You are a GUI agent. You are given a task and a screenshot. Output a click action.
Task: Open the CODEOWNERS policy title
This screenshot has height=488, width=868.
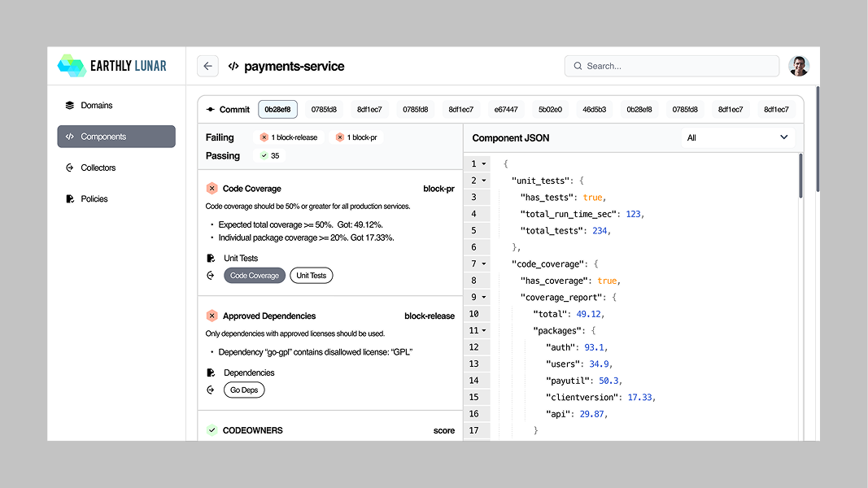[252, 430]
